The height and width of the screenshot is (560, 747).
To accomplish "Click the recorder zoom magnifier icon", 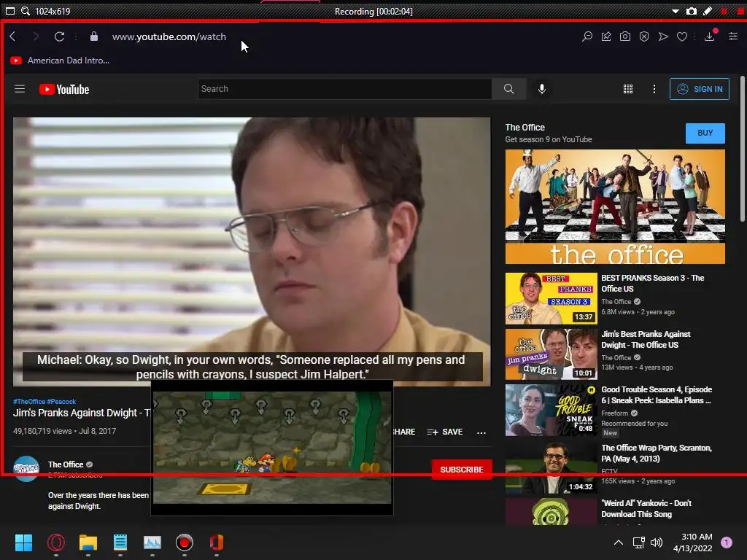I will pyautogui.click(x=26, y=11).
